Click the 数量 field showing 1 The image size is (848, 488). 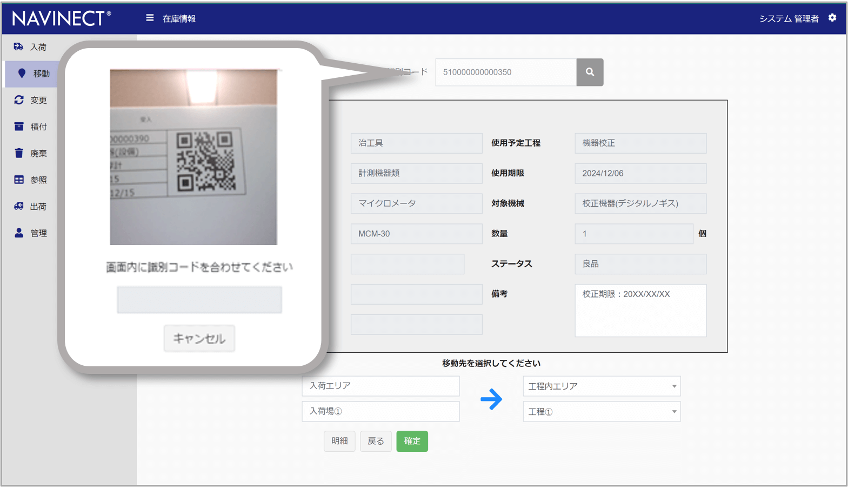pos(634,234)
